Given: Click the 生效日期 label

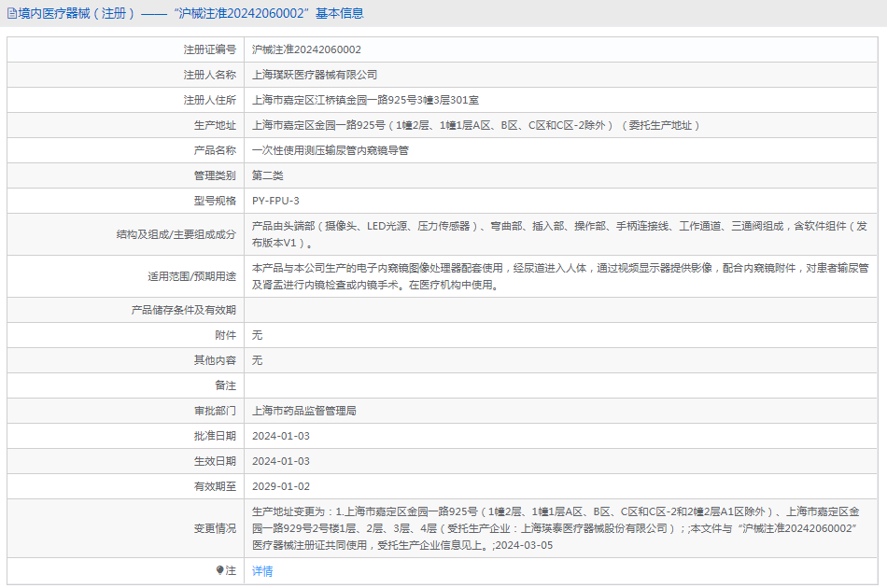Looking at the screenshot, I should [x=215, y=461].
